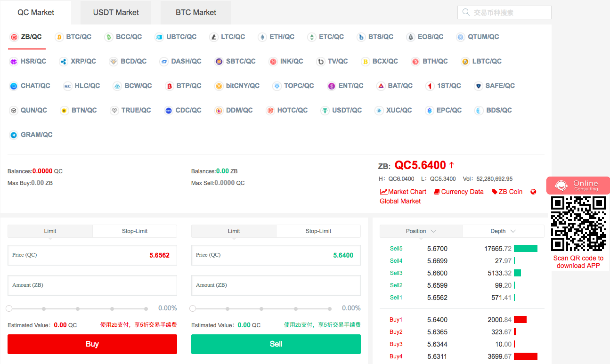The height and width of the screenshot is (364, 610).
Task: Click the sell amount percentage slider handle
Action: point(193,308)
